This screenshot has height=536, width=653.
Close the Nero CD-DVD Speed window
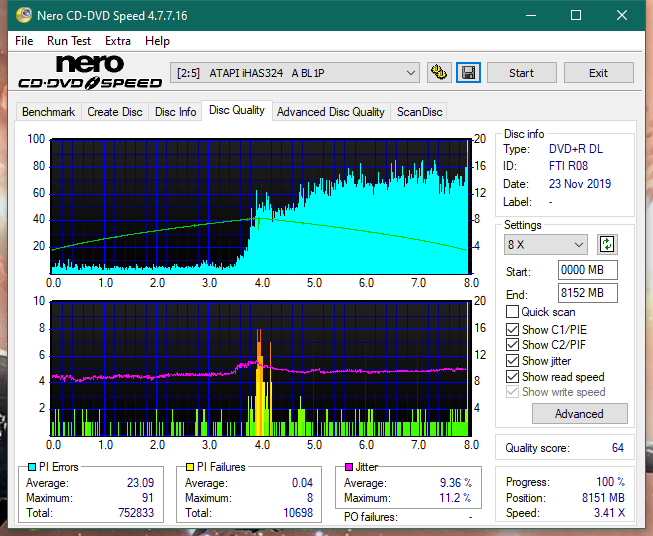point(622,15)
